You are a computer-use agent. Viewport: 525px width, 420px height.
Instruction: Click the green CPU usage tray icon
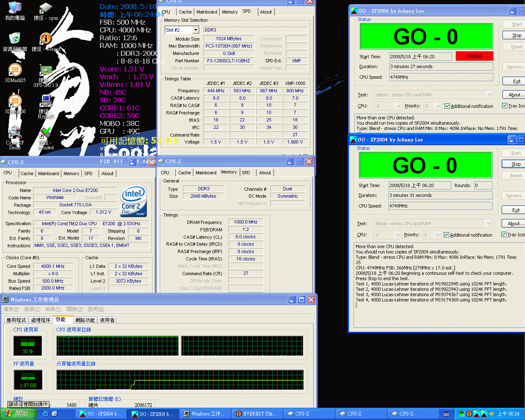click(462, 414)
